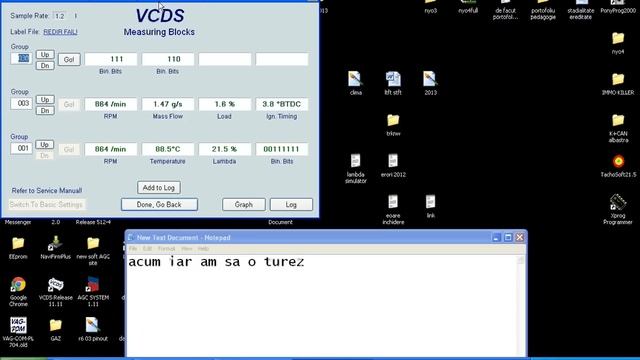
Task: Launch Xprog Programmer
Action: (x=618, y=202)
